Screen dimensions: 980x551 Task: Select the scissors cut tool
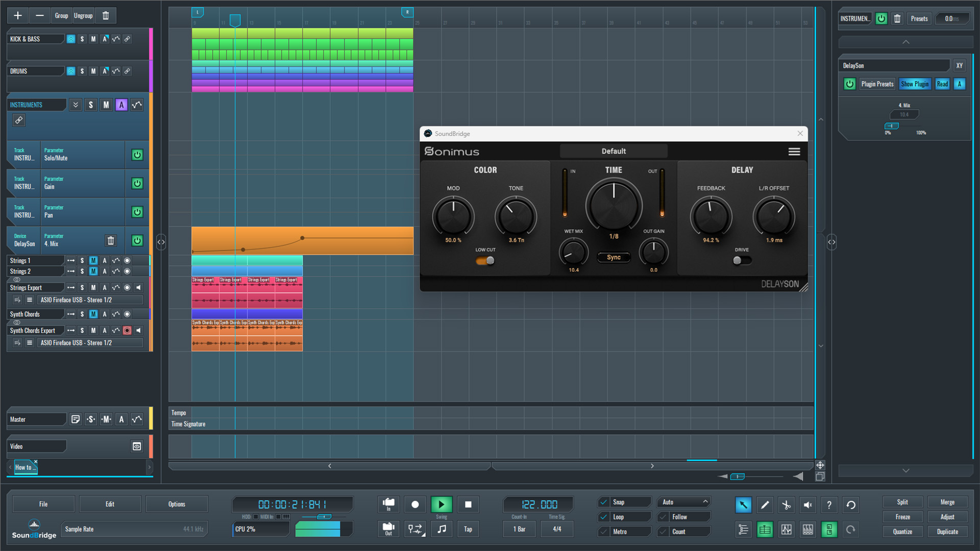click(786, 505)
